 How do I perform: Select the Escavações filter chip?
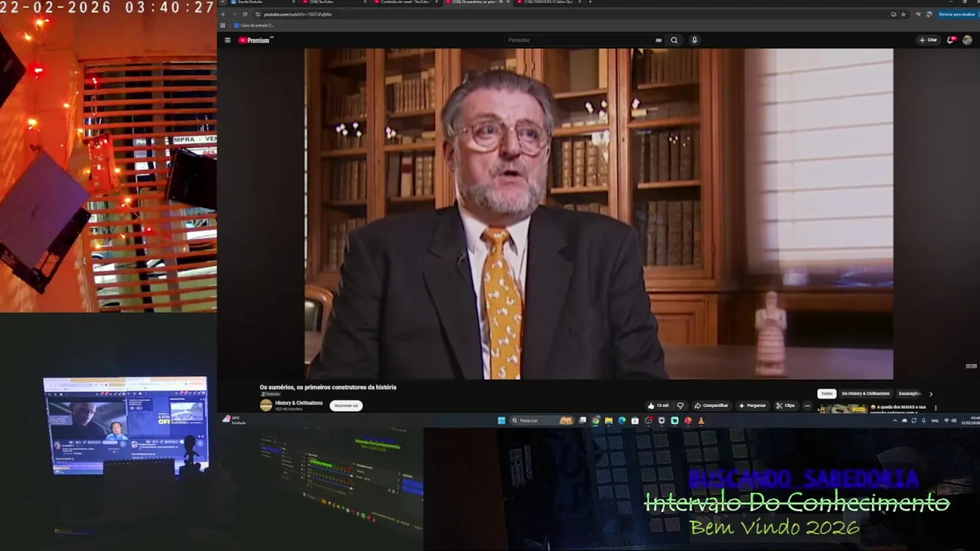pyautogui.click(x=910, y=393)
